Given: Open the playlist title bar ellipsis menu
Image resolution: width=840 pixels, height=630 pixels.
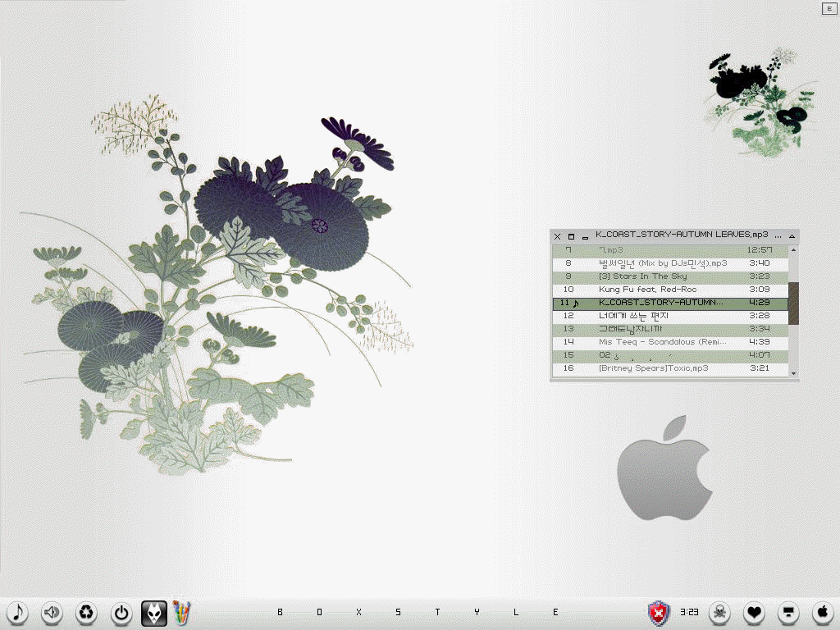Looking at the screenshot, I should pyautogui.click(x=778, y=235).
